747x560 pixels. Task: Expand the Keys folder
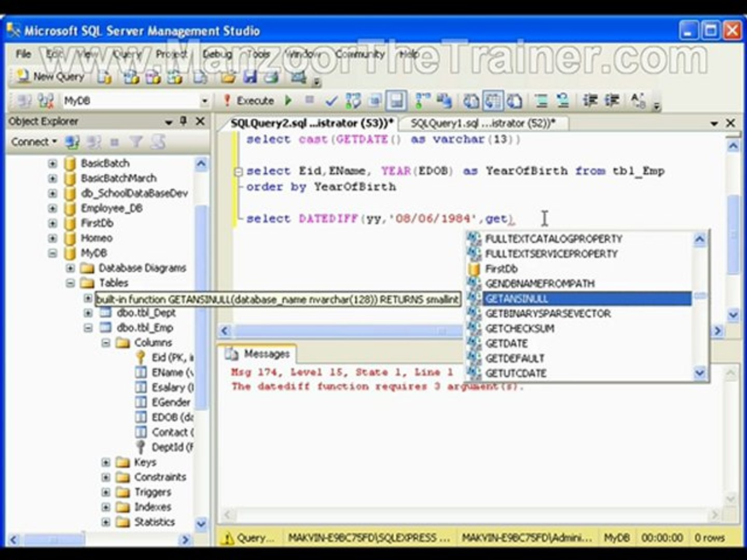[x=106, y=462]
